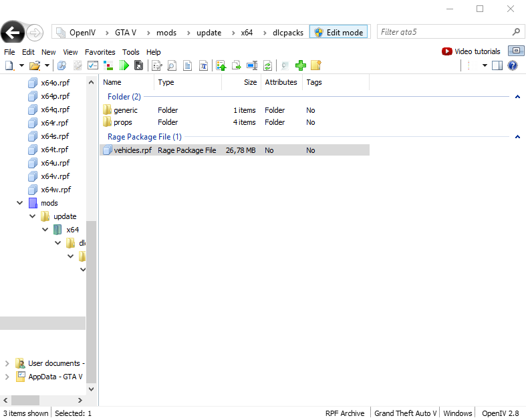The height and width of the screenshot is (420, 526).
Task: Collapse the x64 tree node under update
Action: [x=45, y=230]
